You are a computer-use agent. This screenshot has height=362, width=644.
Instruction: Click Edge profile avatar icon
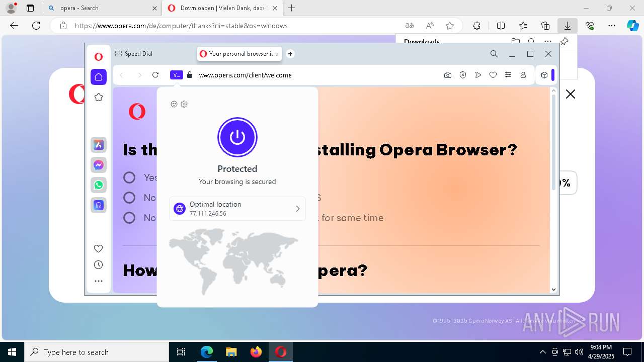click(11, 8)
